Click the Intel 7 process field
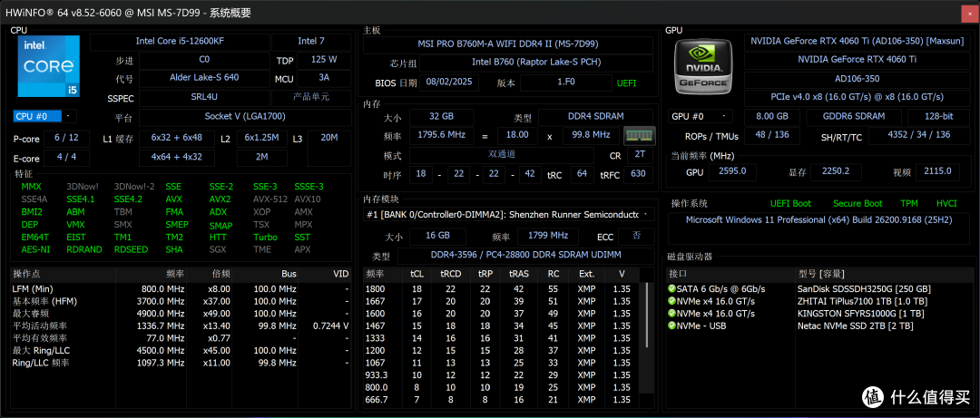Screen dimensions: 980x418 (310, 42)
